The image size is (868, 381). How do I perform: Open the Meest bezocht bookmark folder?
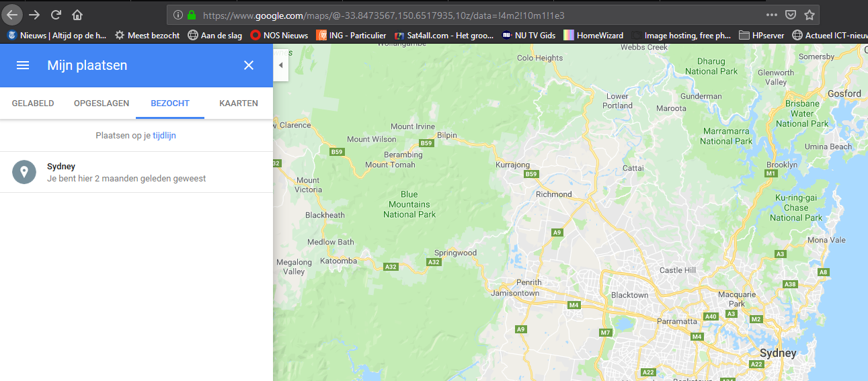coord(147,36)
